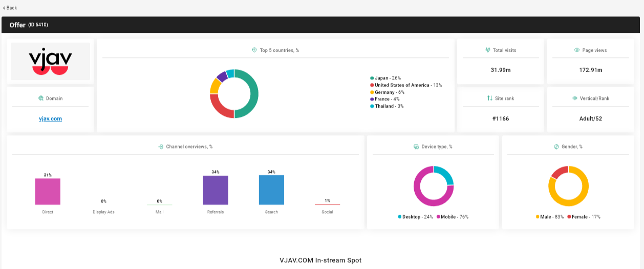Screen dimensions: 644x269
Task: Toggle the Desktop legend entry
Action: [415, 217]
